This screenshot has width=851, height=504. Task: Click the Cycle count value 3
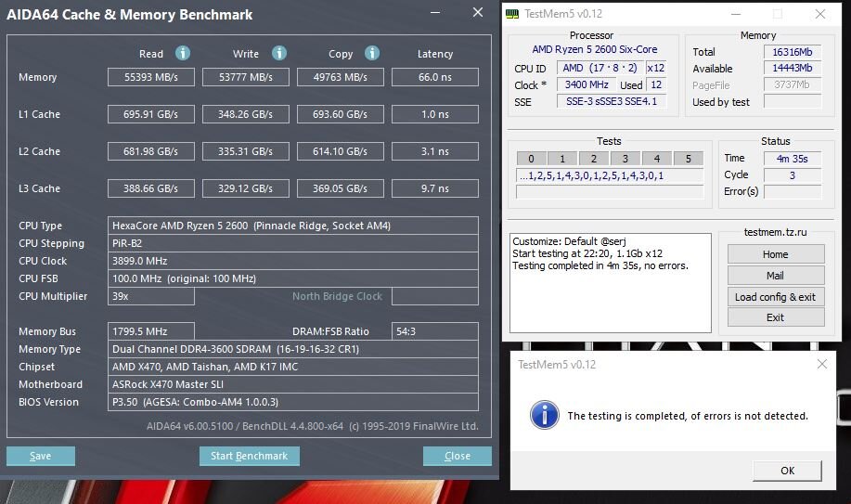[793, 175]
